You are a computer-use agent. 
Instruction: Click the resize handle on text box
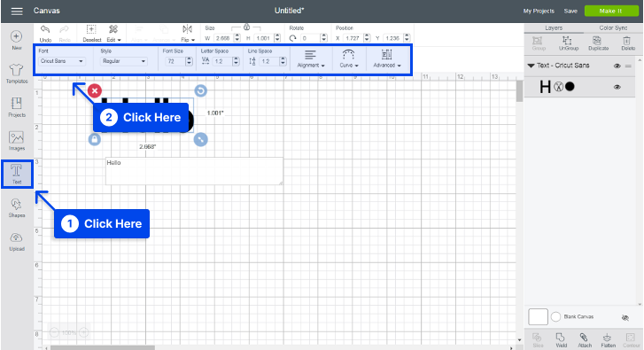[x=200, y=139]
